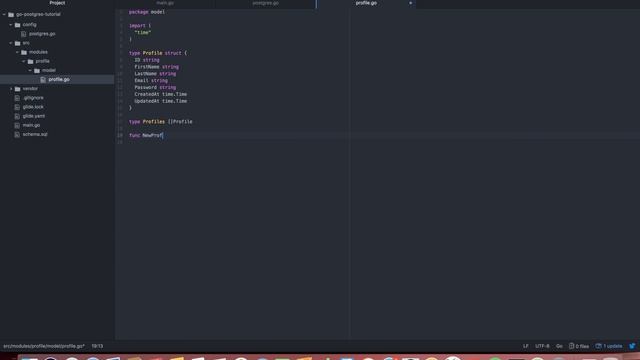Click the 'package model' code line
This screenshot has width=640, height=360.
coord(147,12)
